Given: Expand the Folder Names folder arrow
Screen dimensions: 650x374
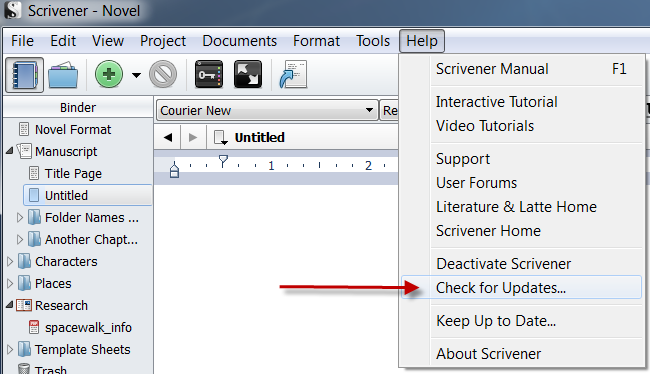Looking at the screenshot, I should 19,217.
